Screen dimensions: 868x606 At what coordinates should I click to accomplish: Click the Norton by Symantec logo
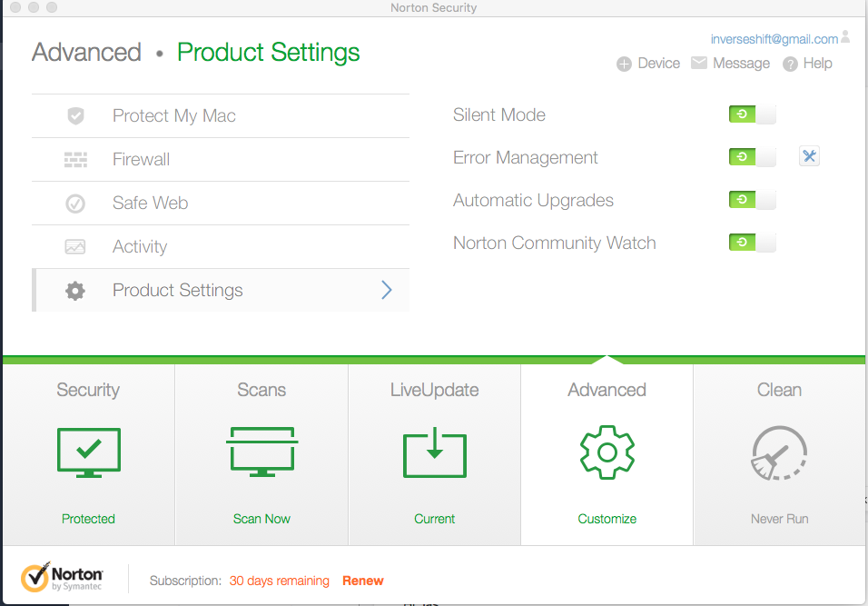coord(62,579)
